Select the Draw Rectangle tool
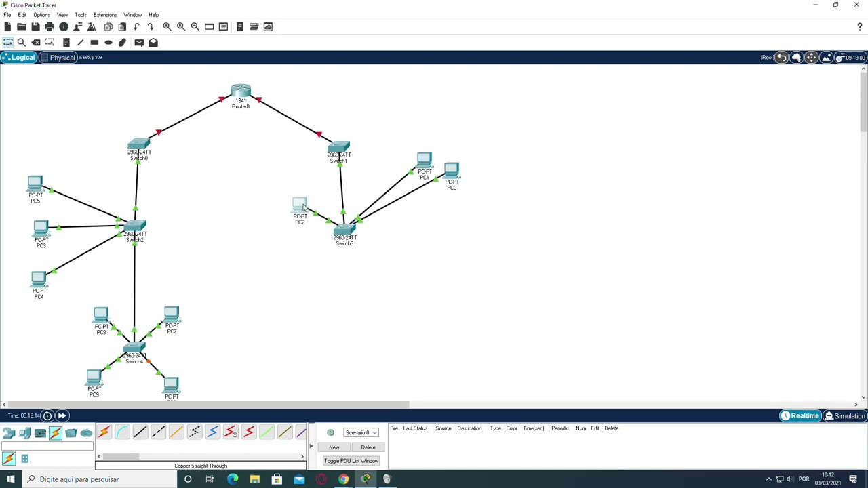Screen dimensions: 868x488 94,42
